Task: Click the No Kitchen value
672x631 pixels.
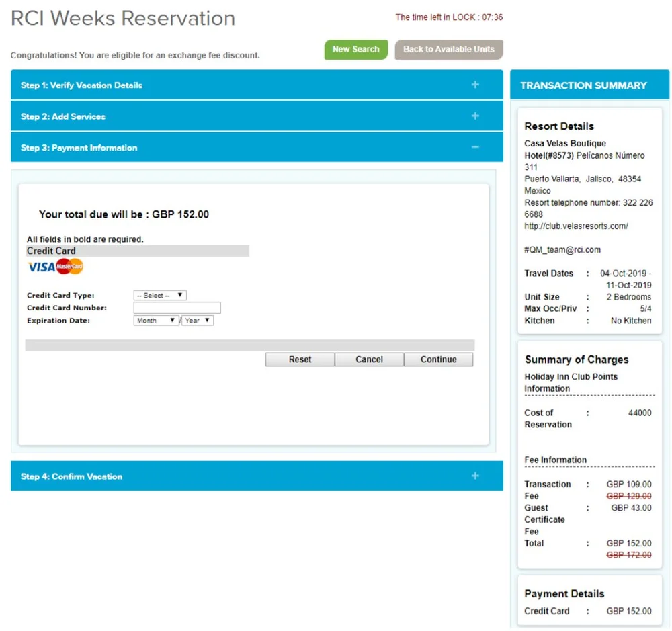Action: point(631,321)
